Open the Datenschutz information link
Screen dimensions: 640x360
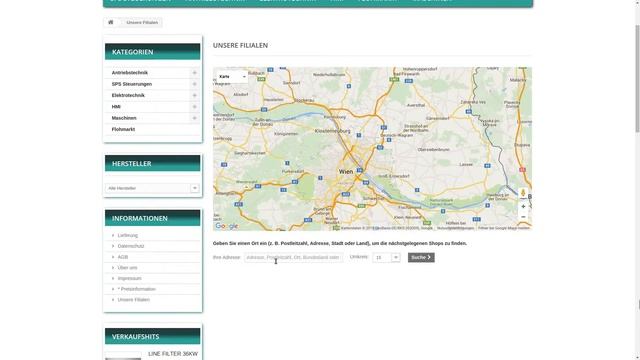[x=131, y=246]
